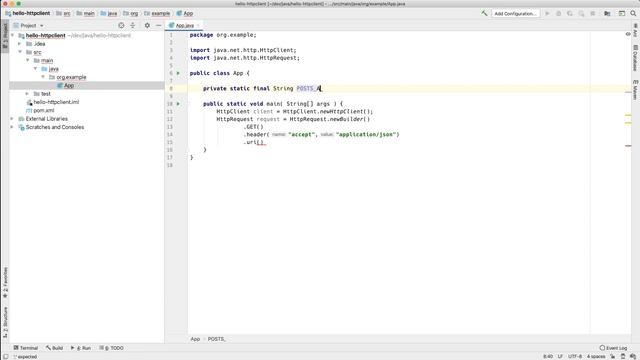Screen dimensions: 640x360
Task: Open the Terminal tool window tab
Action: point(26,348)
